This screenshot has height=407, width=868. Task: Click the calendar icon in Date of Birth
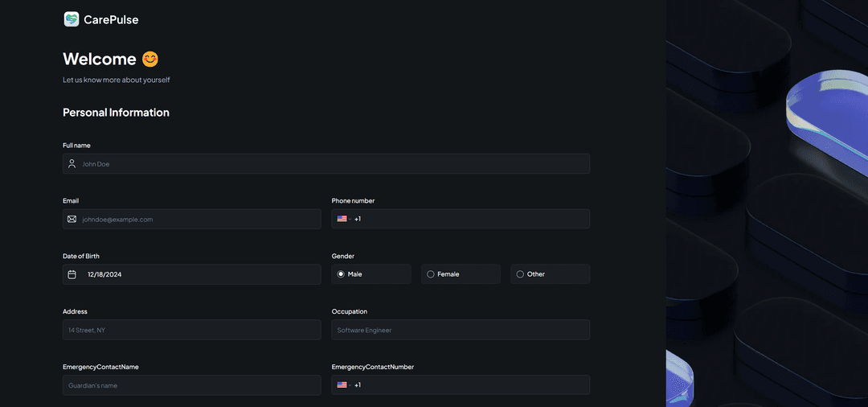tap(72, 274)
